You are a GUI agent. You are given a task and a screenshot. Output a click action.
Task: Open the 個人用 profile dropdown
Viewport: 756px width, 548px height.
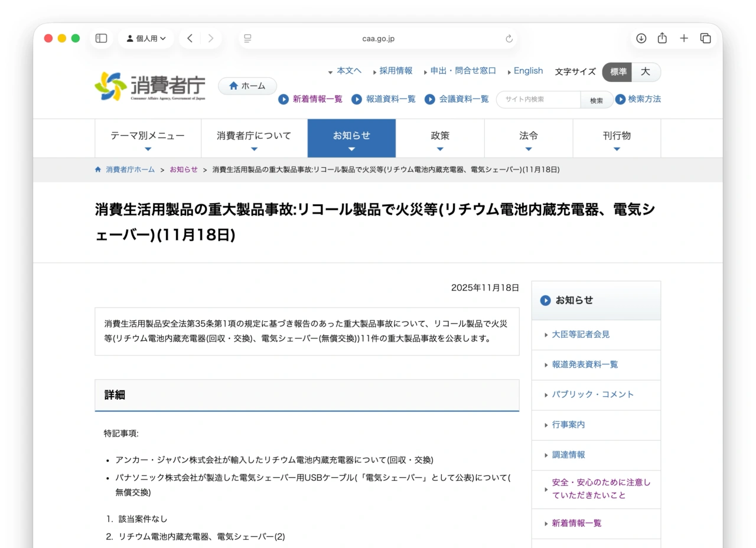(146, 38)
